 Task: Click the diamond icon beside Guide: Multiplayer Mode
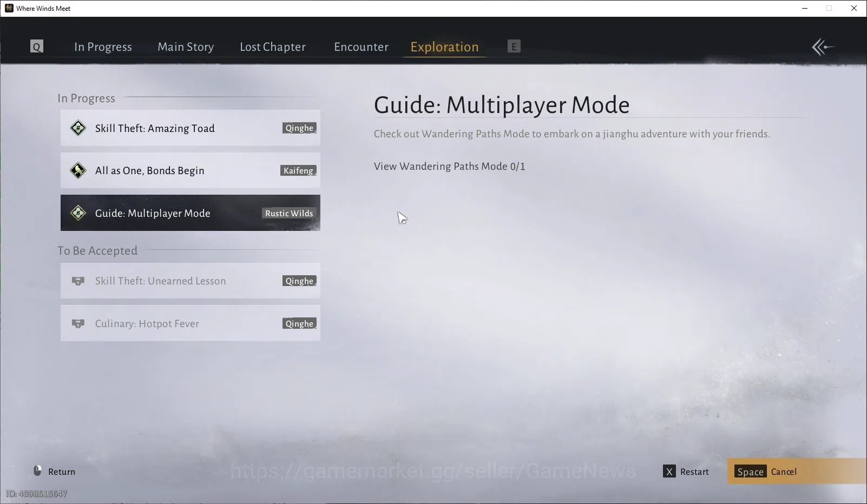pyautogui.click(x=78, y=213)
